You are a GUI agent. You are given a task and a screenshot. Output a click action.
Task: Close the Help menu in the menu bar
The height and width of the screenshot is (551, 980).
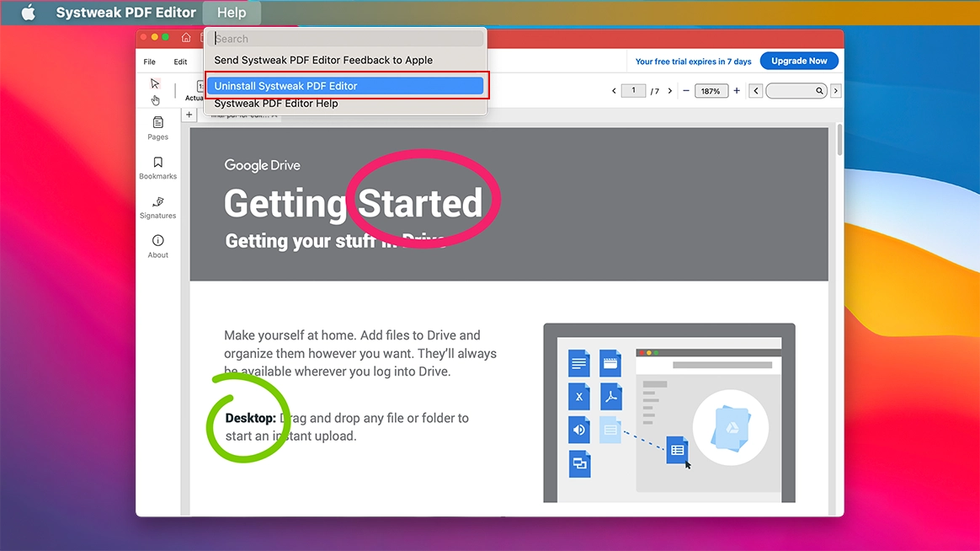232,13
